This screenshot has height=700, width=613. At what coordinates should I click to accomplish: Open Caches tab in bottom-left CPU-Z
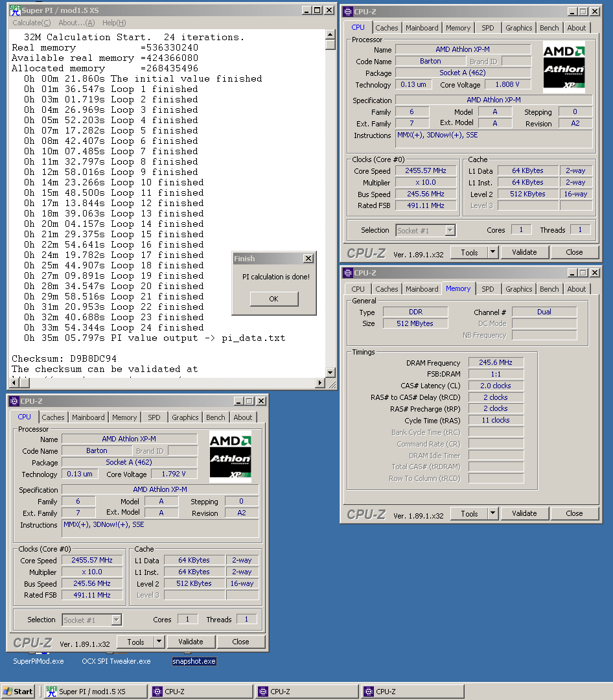tap(53, 417)
